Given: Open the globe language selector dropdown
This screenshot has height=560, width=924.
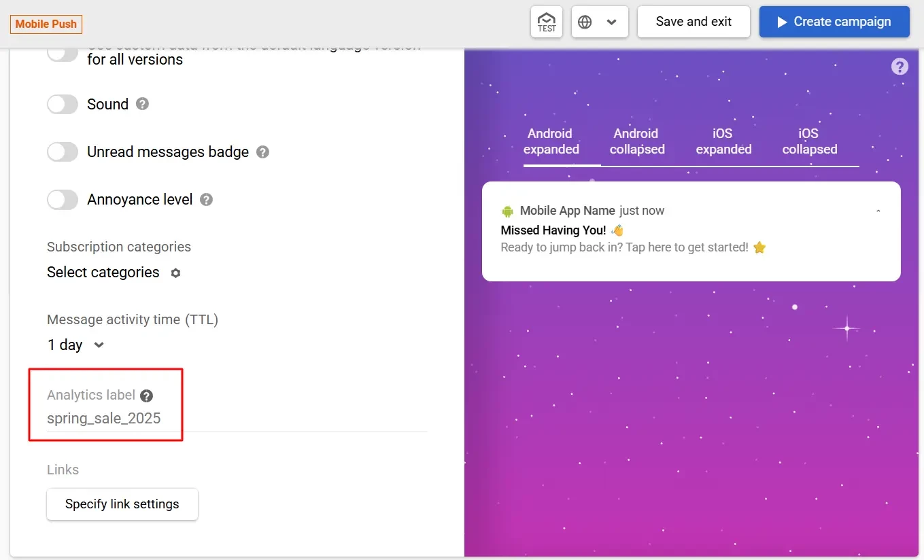Looking at the screenshot, I should click(599, 22).
